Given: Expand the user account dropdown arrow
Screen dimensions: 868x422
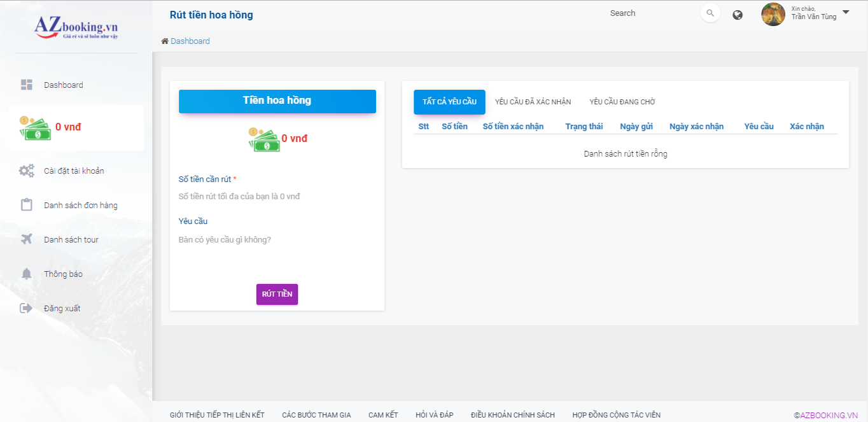Looking at the screenshot, I should (x=846, y=12).
